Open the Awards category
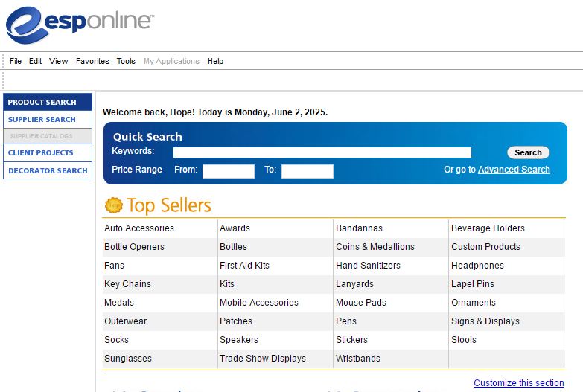 coord(235,228)
